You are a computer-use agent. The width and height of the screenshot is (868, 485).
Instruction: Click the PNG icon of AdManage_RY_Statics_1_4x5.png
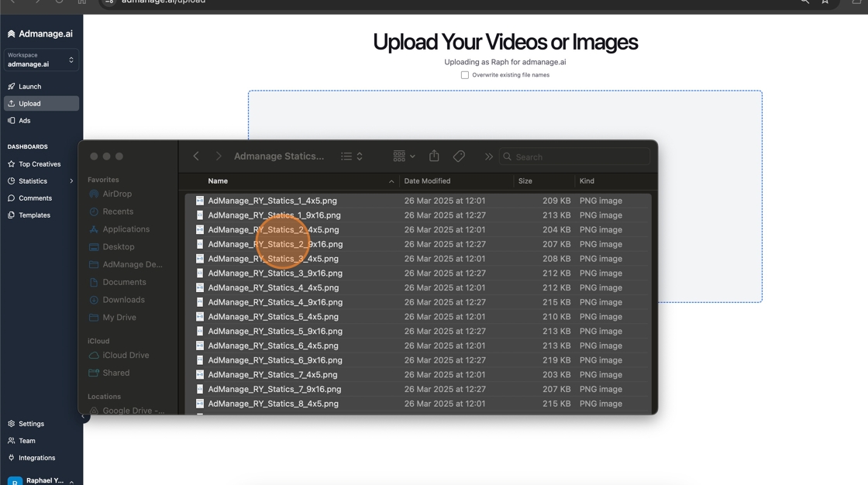[200, 201]
